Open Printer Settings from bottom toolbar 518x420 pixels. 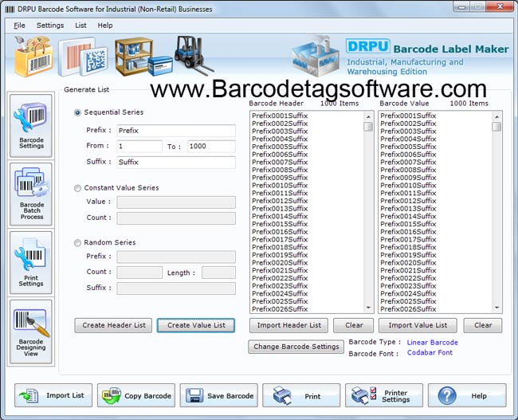click(384, 395)
